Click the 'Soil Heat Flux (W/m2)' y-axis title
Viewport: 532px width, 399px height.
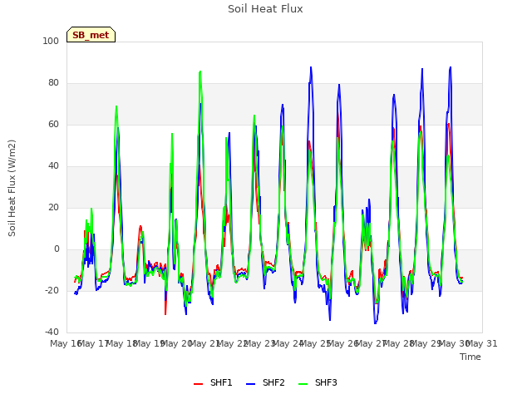[12, 188]
